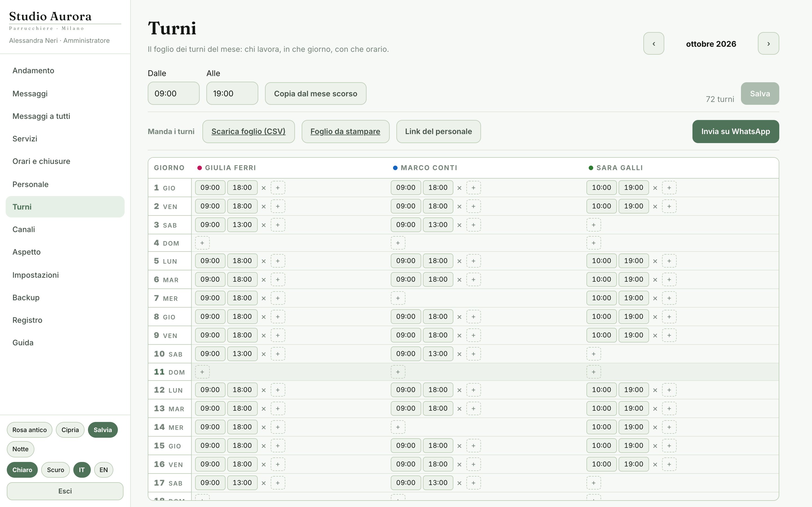This screenshot has width=812, height=507.
Task: Delete Marco Conti's shift on 10 SAB
Action: [x=459, y=354]
